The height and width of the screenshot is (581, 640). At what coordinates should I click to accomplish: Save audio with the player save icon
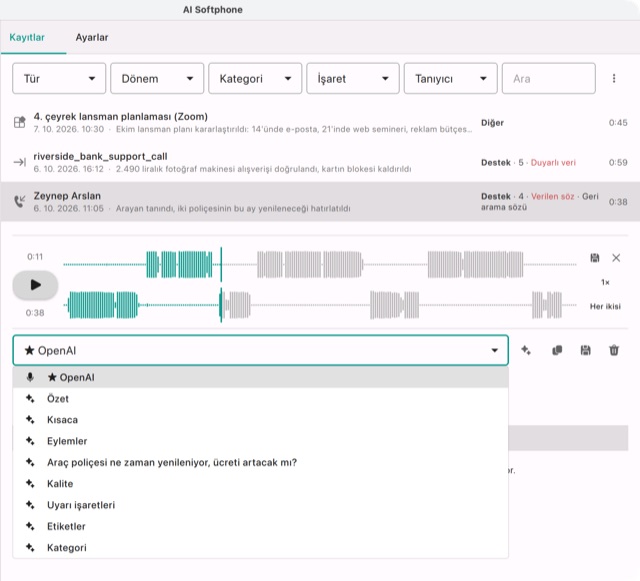click(x=595, y=258)
